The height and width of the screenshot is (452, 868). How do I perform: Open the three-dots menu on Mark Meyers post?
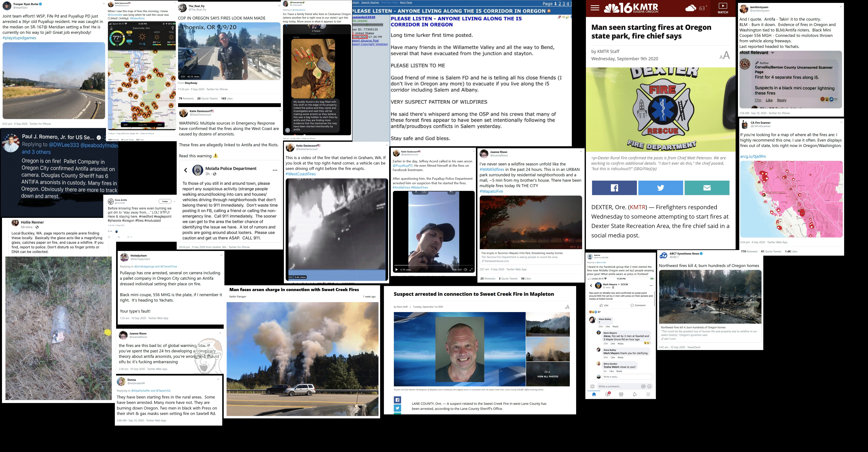(x=651, y=286)
